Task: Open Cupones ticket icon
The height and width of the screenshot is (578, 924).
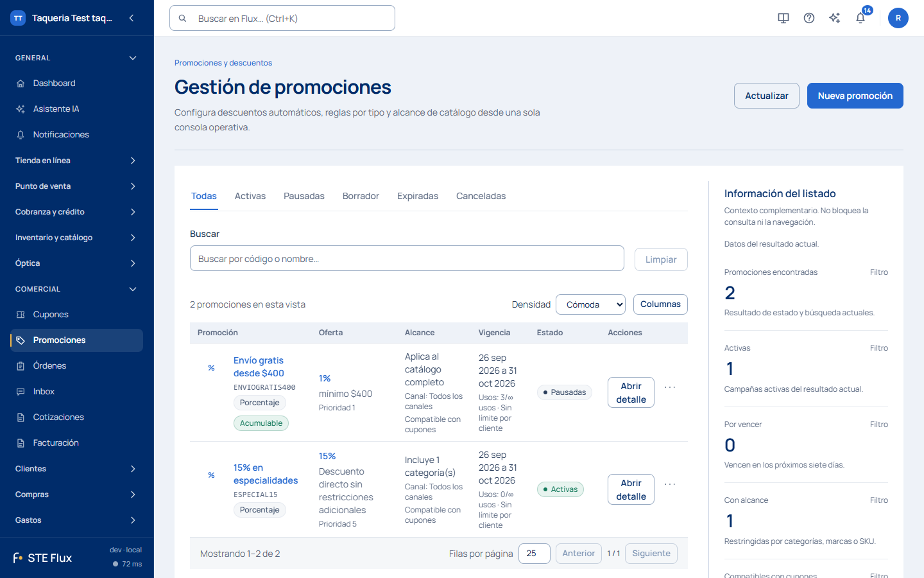Action: click(x=21, y=315)
